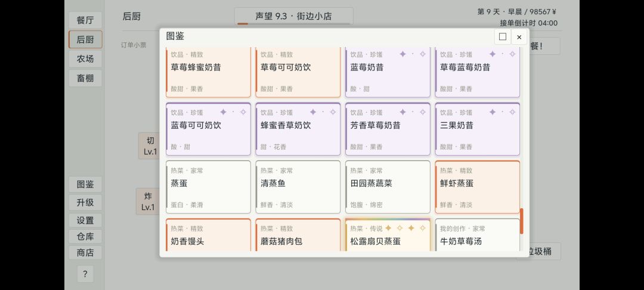The image size is (644, 290).
Task: Go to the 畜棚 section
Action: pos(85,78)
